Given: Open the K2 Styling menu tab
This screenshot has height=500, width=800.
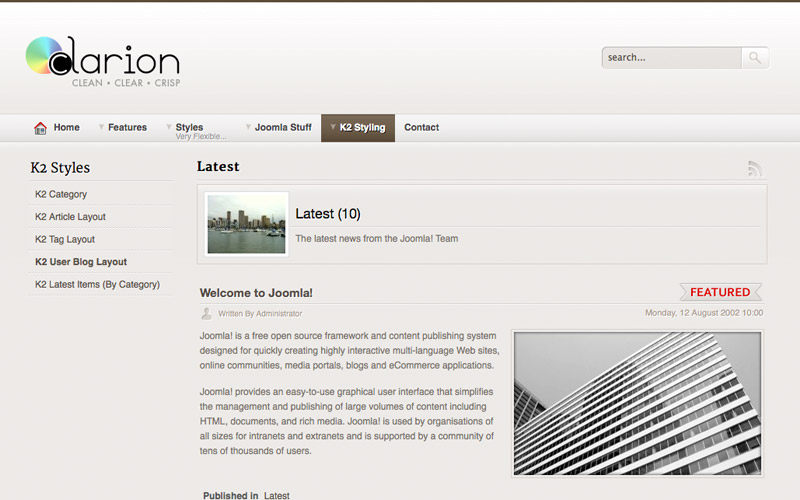Looking at the screenshot, I should (x=358, y=128).
